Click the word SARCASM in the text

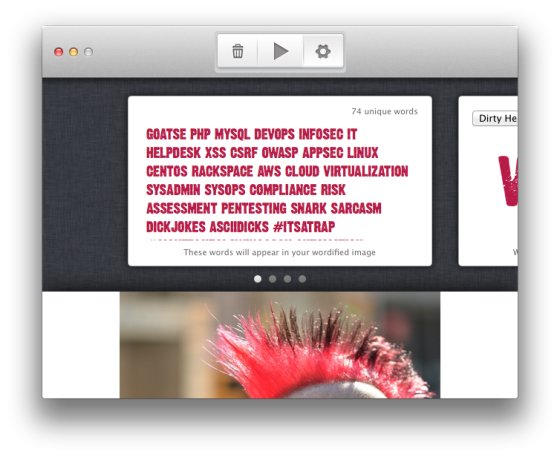[x=356, y=209]
